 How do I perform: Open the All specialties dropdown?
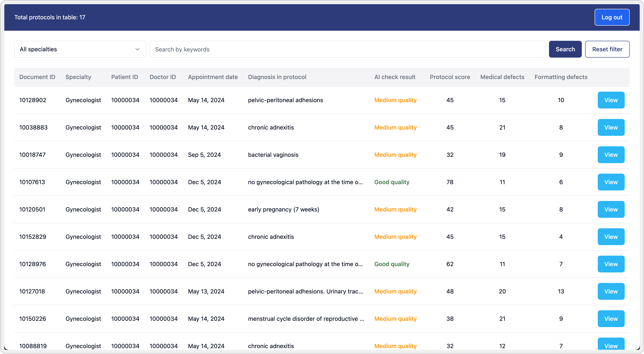pyautogui.click(x=80, y=49)
